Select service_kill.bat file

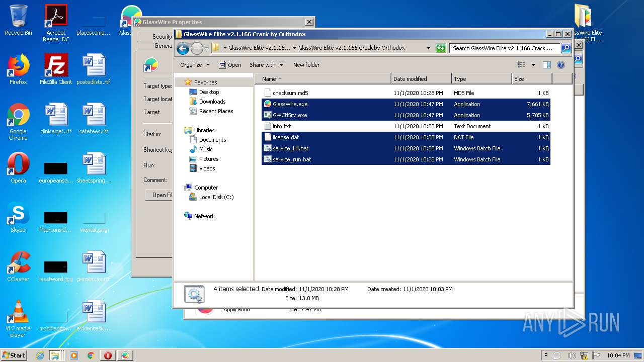(x=406, y=148)
